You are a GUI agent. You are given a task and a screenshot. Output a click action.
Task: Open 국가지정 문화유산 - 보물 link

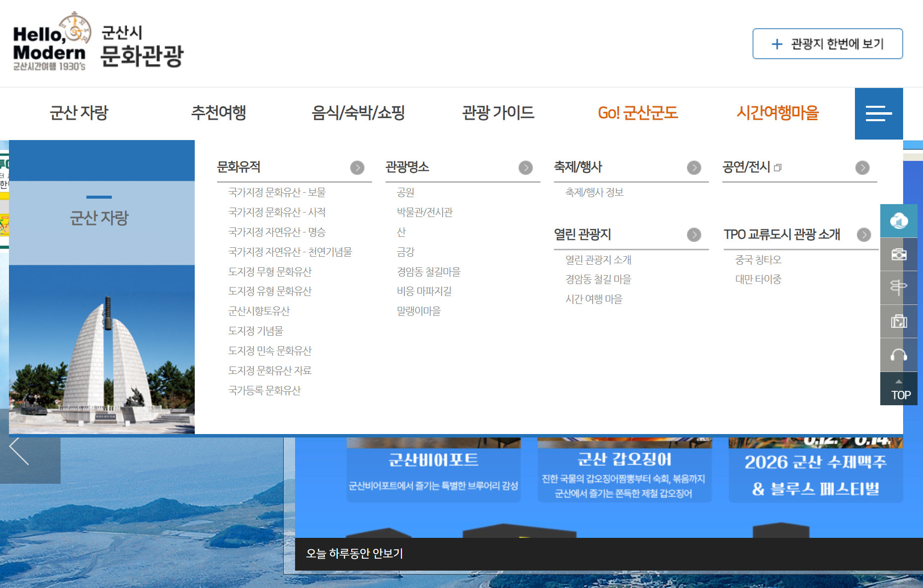pos(277,192)
